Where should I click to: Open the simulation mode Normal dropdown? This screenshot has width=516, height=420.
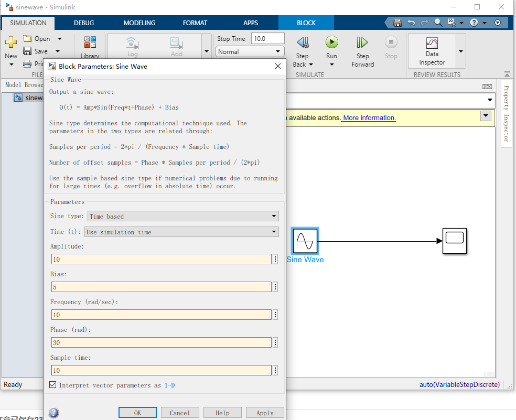(x=250, y=52)
